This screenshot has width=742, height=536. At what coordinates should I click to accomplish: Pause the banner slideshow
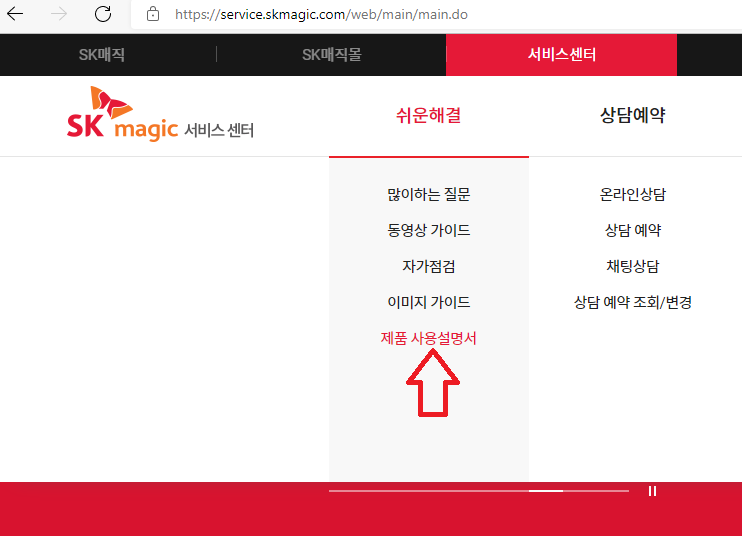tap(653, 491)
